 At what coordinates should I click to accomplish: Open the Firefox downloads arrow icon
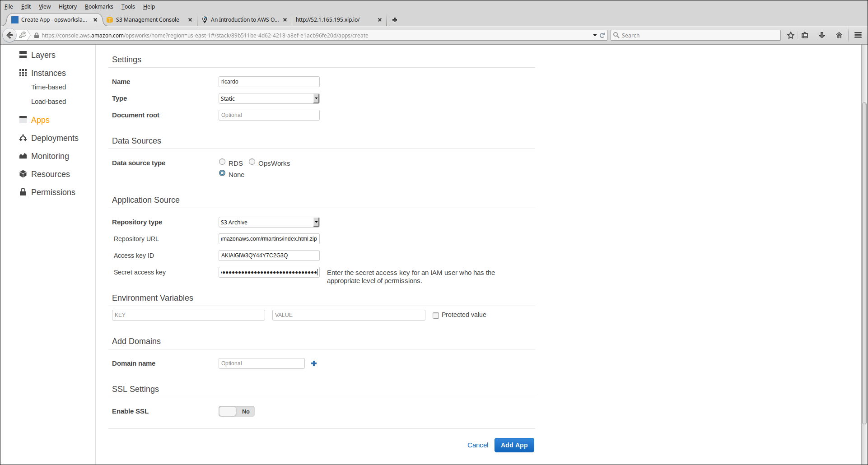coord(822,35)
